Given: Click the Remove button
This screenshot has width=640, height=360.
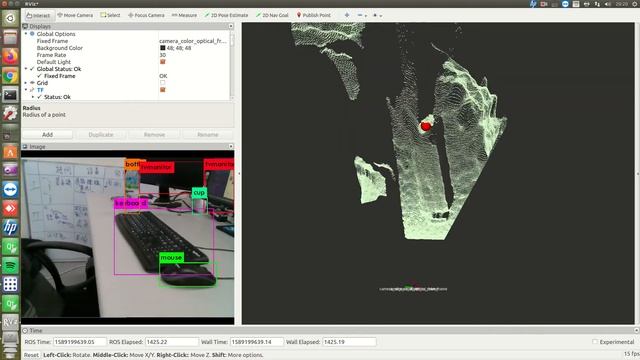Looking at the screenshot, I should pos(154,134).
